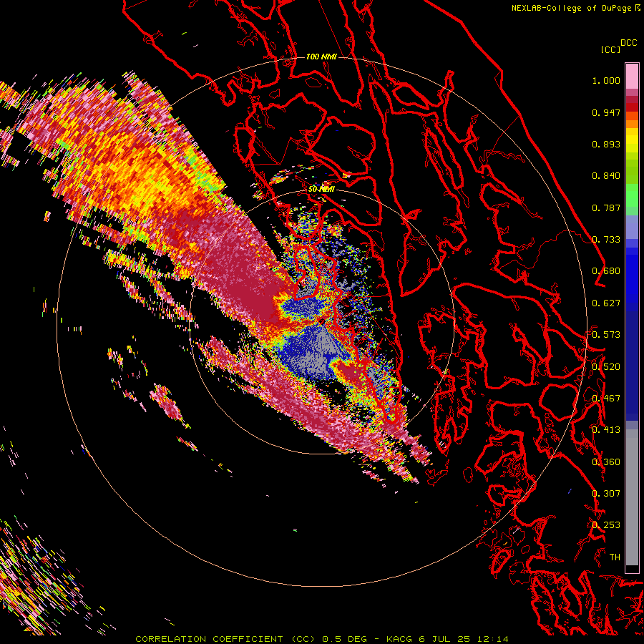The image size is (644, 644).
Task: Click the 0.733 color scale value
Action: click(x=606, y=240)
